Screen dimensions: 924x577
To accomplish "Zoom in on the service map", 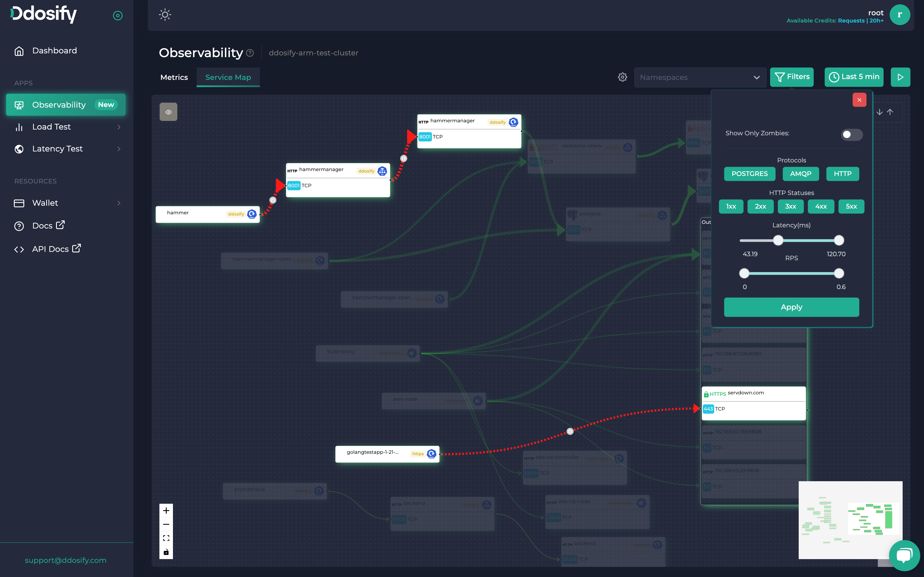I will point(166,511).
